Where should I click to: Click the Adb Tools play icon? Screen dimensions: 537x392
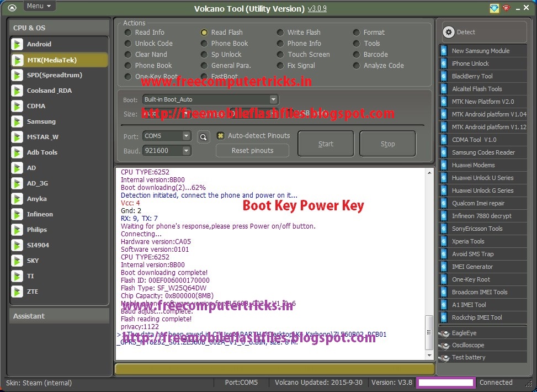coord(17,152)
